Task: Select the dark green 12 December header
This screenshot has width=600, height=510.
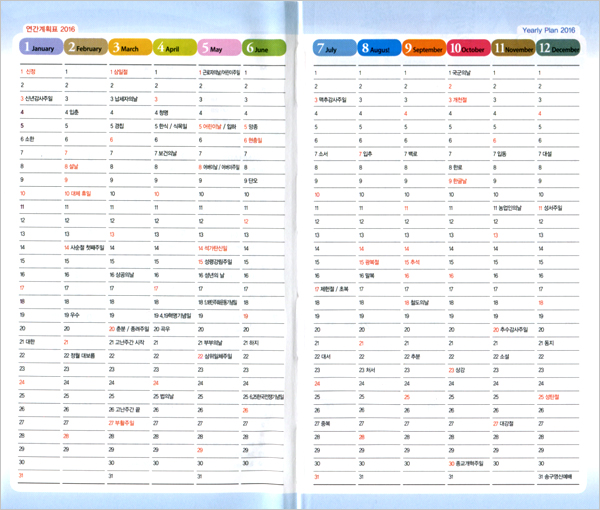Action: 558,48
